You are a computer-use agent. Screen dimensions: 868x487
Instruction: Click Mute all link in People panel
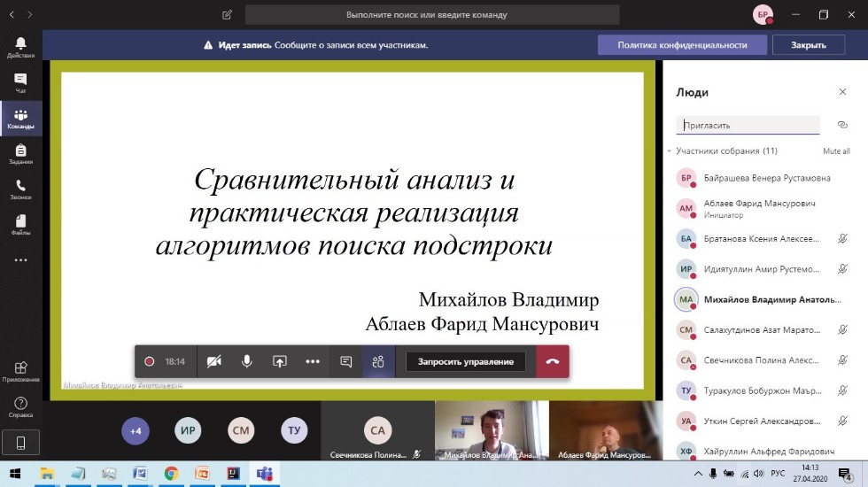click(835, 151)
